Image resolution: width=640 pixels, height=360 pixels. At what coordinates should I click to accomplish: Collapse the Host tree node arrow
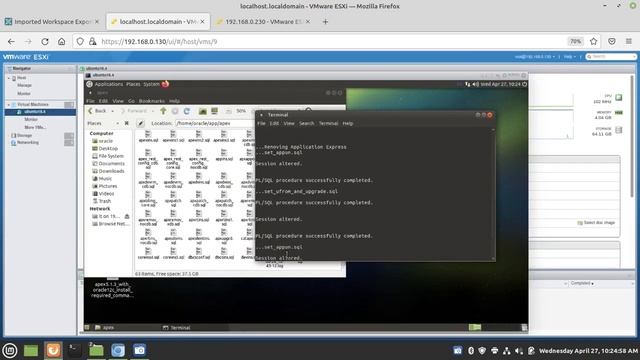click(x=9, y=78)
